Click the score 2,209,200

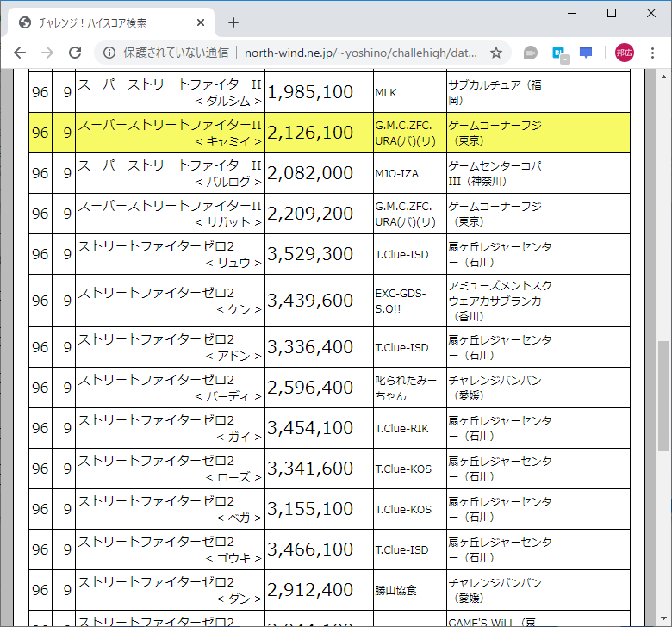[x=310, y=214]
